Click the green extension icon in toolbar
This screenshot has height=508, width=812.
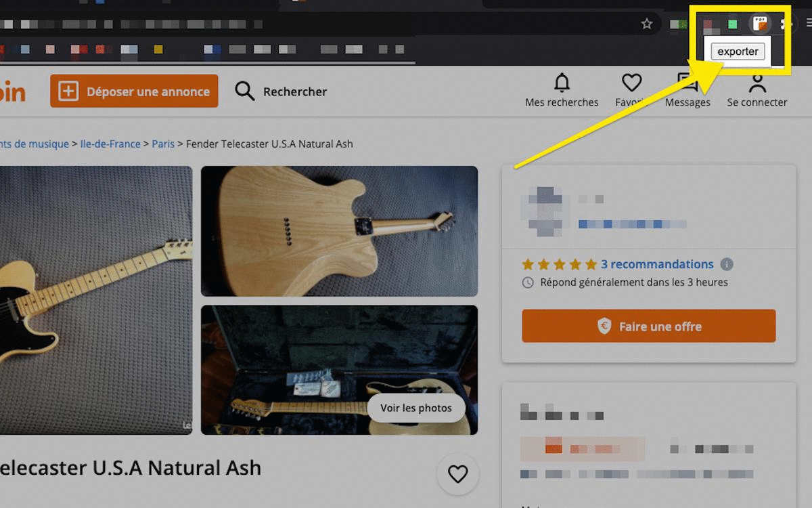[732, 24]
